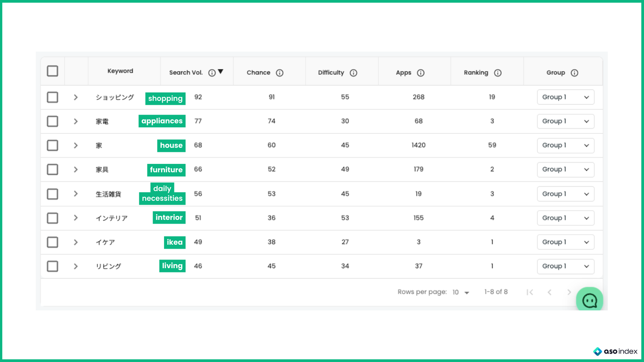
Task: Open the Group dropdown for 家電
Action: point(566,121)
